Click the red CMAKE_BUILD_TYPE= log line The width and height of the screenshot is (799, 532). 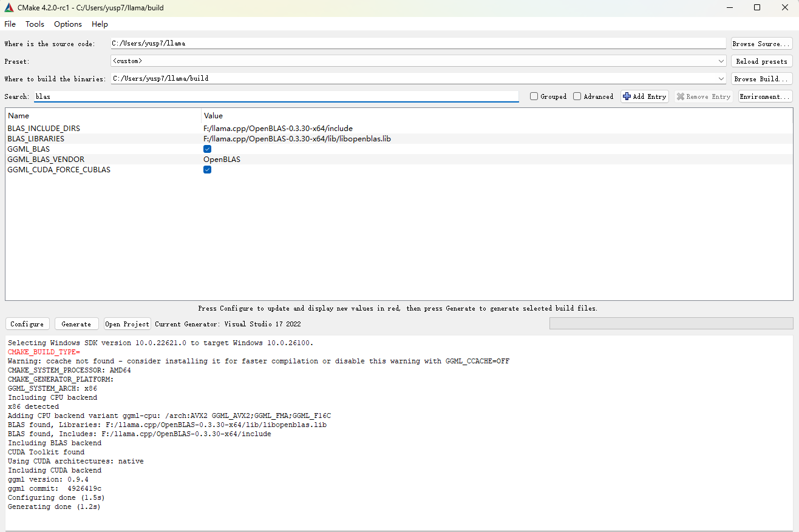coord(44,352)
